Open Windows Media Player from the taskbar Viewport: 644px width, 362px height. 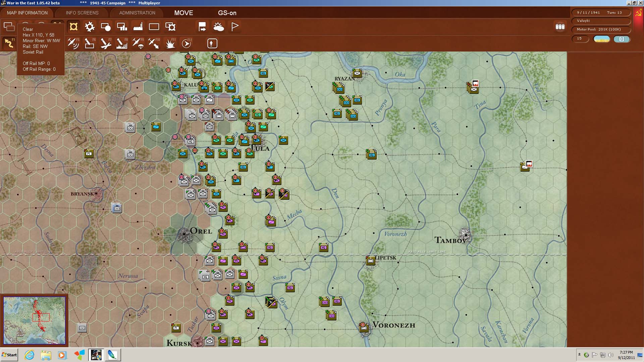point(62,355)
